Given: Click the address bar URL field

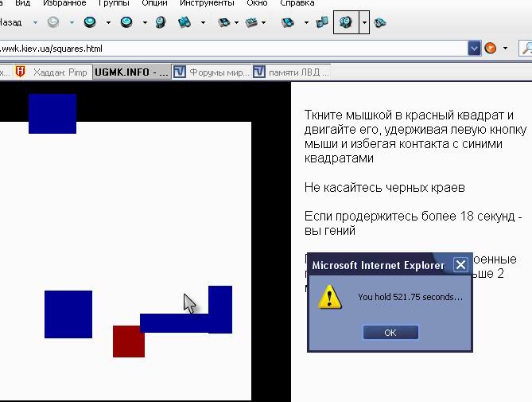Looking at the screenshot, I should (x=231, y=49).
